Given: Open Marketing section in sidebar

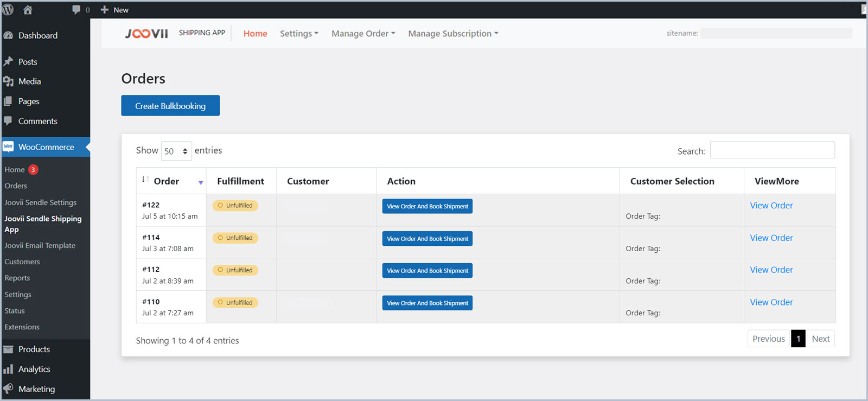Looking at the screenshot, I should click(x=36, y=389).
